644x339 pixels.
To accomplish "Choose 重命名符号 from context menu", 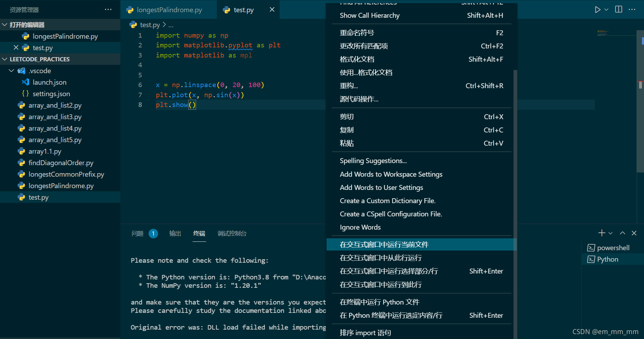I will coord(421,33).
